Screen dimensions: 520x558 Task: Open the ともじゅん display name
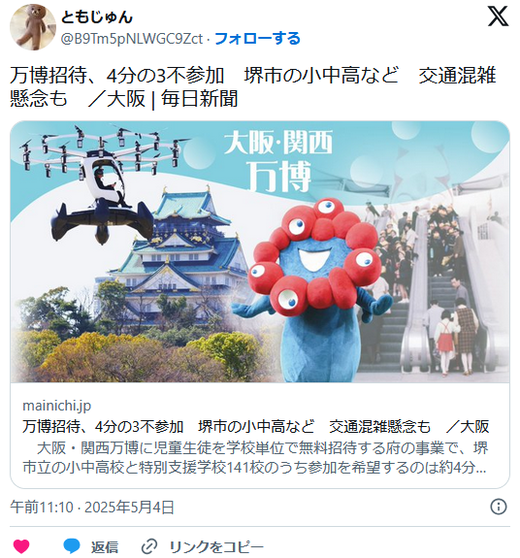click(97, 17)
